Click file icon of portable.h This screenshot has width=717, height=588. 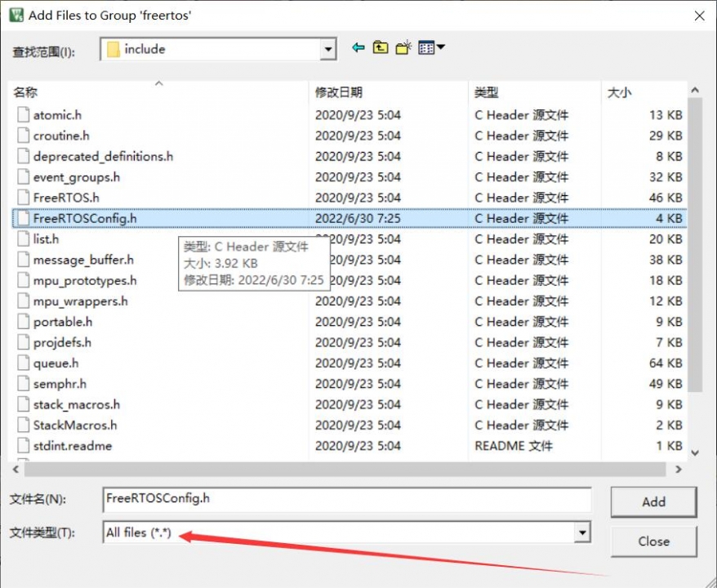[x=24, y=322]
